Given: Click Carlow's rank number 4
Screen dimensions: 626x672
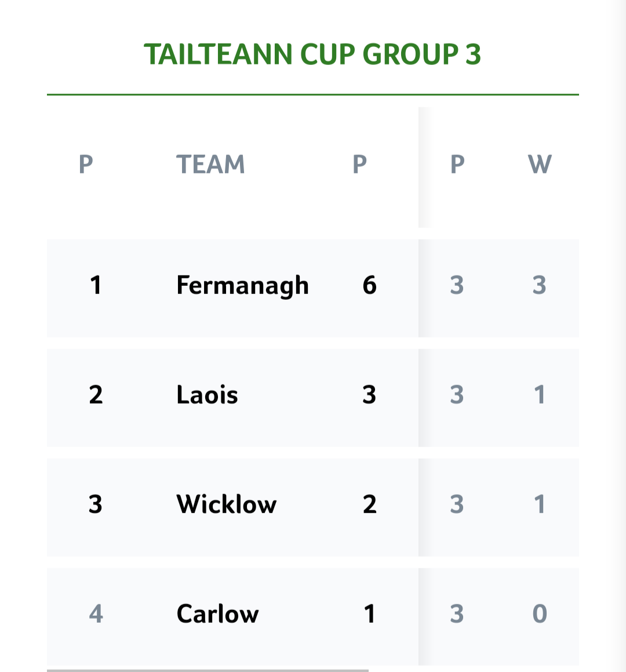Looking at the screenshot, I should coord(96,613).
